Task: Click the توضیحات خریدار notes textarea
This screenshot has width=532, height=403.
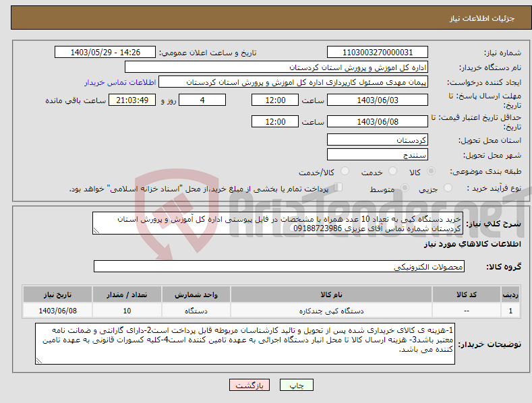Action: [245, 344]
